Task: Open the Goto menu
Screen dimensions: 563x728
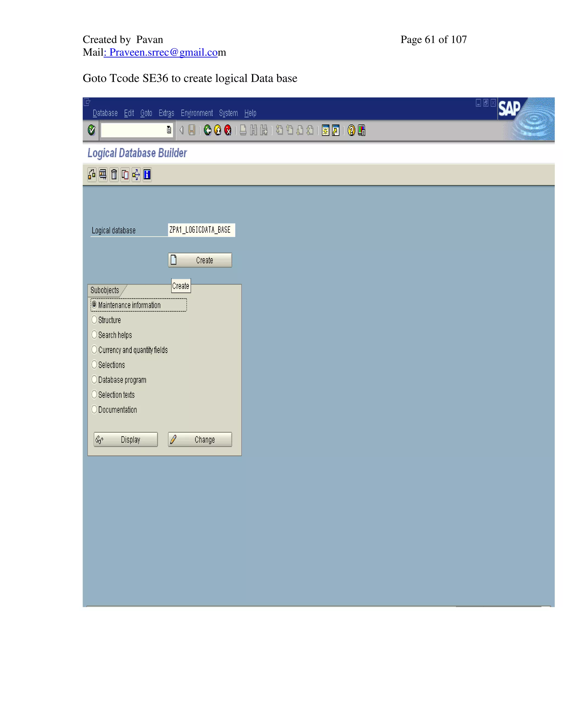Action: pyautogui.click(x=146, y=113)
